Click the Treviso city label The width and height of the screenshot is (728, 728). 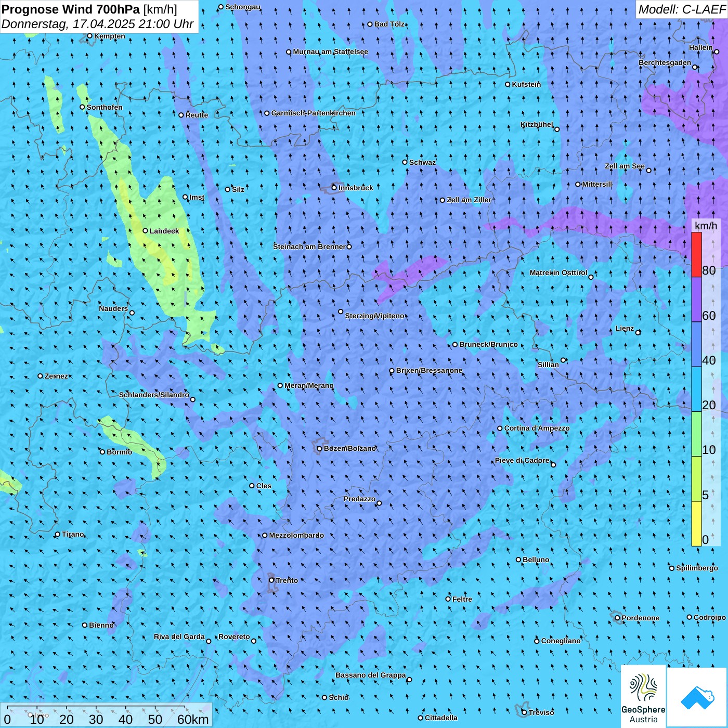pos(541,712)
